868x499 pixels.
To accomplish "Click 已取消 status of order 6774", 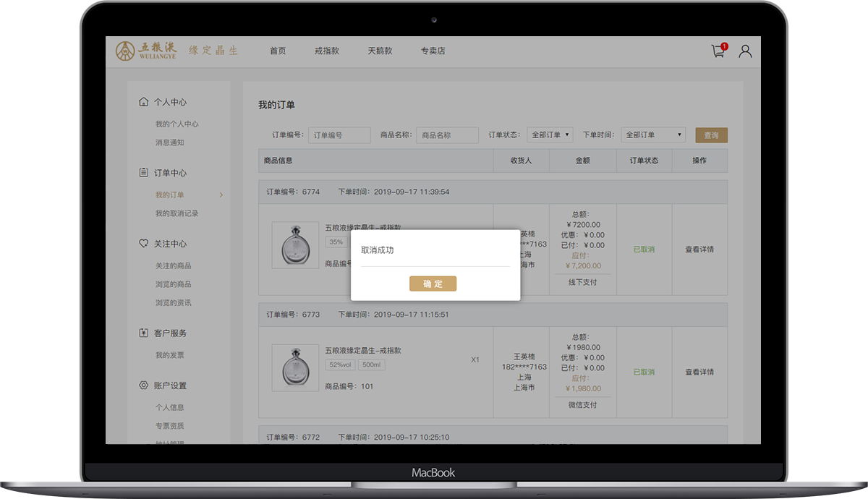I will [644, 249].
